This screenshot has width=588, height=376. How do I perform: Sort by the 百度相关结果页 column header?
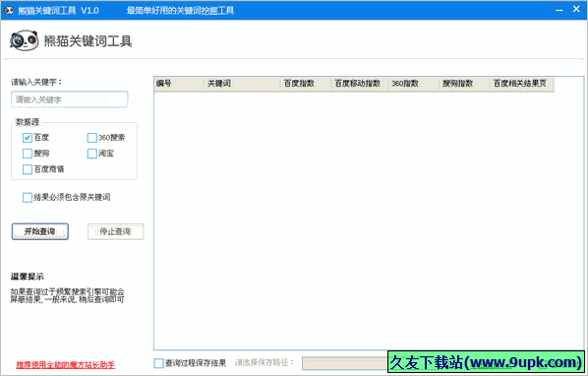(522, 84)
